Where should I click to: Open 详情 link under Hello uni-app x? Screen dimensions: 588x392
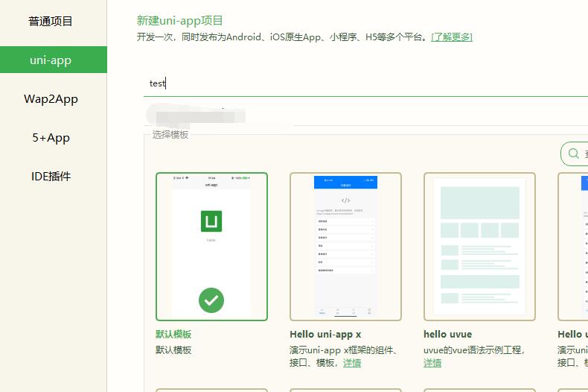352,363
